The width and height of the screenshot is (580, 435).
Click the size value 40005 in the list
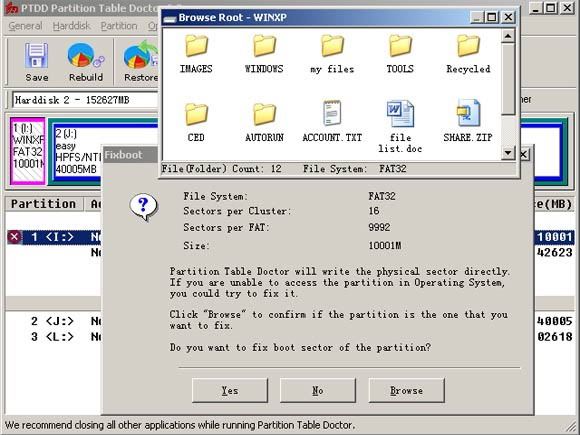pyautogui.click(x=554, y=321)
